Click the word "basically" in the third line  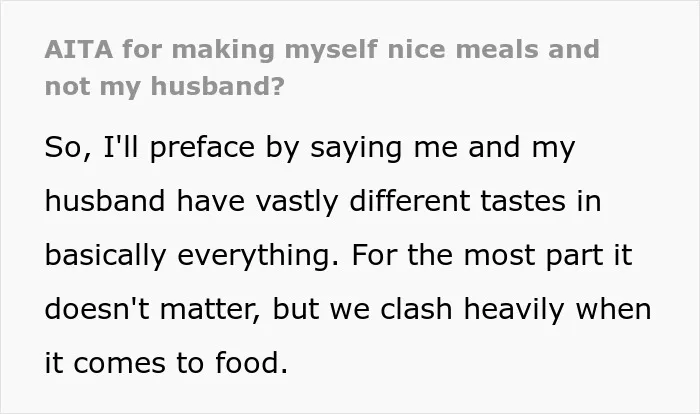(x=105, y=256)
